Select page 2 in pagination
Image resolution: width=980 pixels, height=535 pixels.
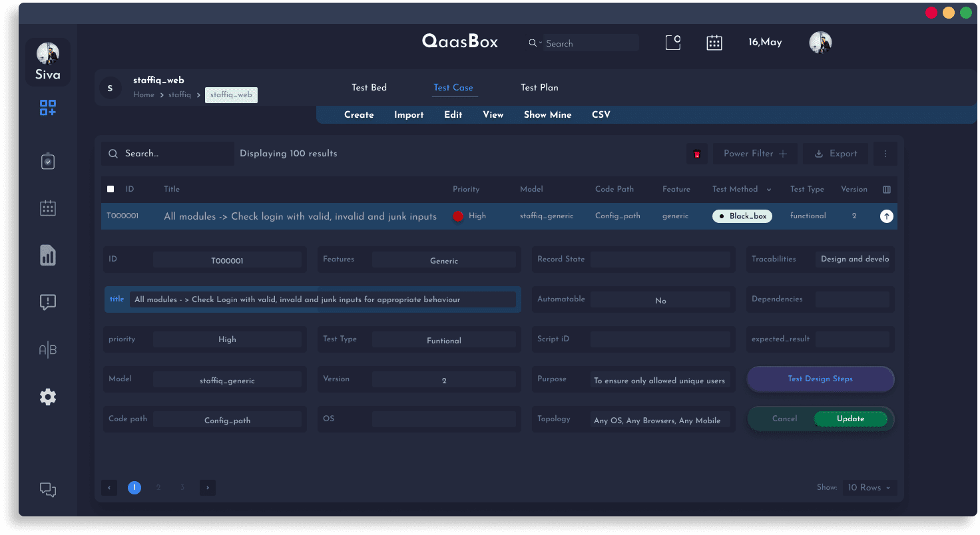pyautogui.click(x=158, y=488)
